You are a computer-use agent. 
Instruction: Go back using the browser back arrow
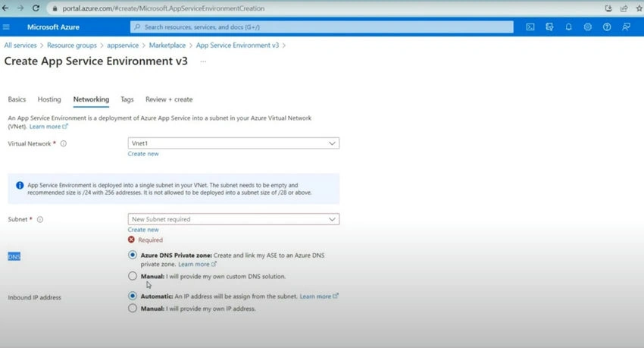point(5,8)
